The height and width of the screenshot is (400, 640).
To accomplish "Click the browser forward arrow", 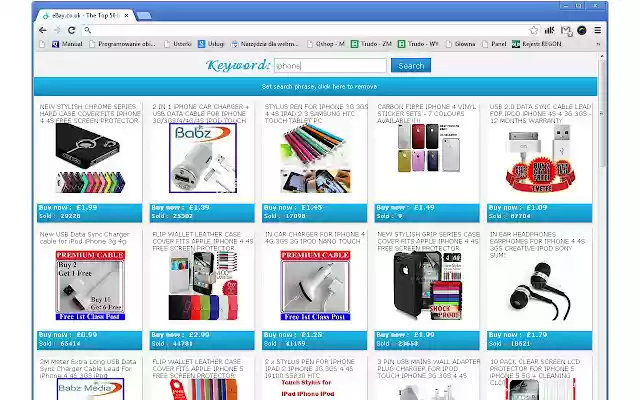I will 57,30.
